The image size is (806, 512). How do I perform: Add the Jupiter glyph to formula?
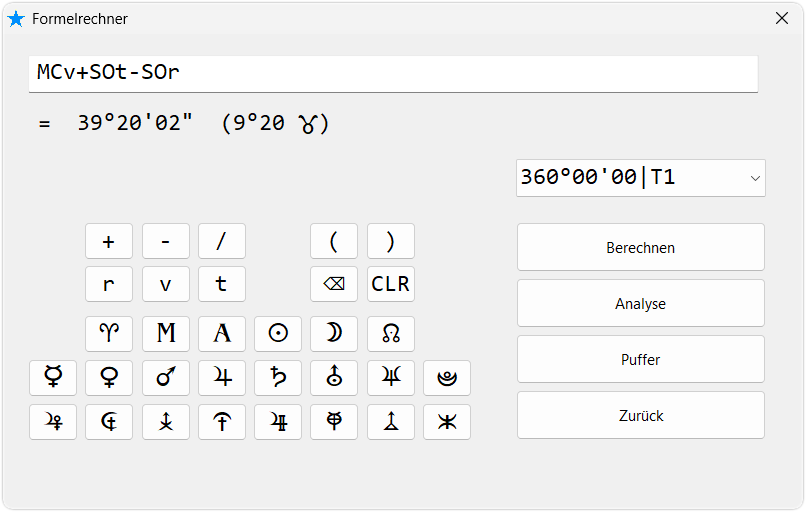point(222,378)
